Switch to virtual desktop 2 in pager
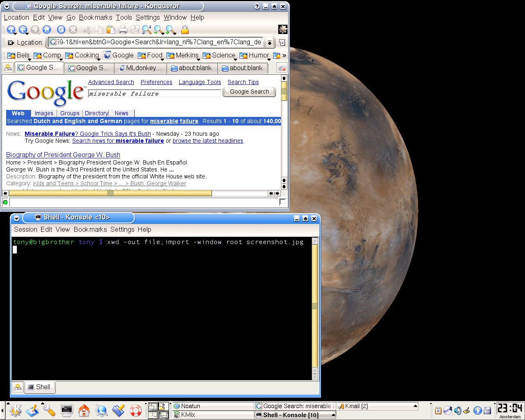This screenshot has width=525, height=420. [163, 406]
